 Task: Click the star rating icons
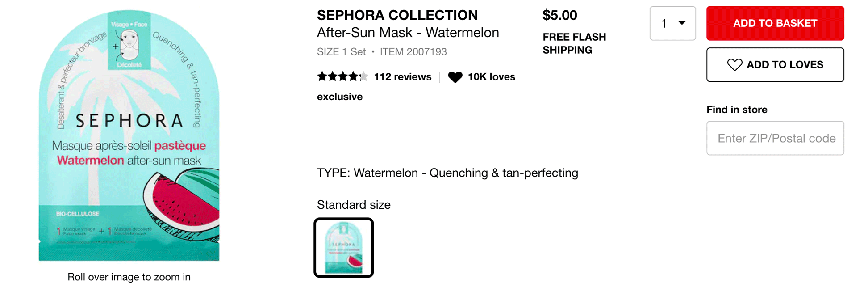[342, 76]
